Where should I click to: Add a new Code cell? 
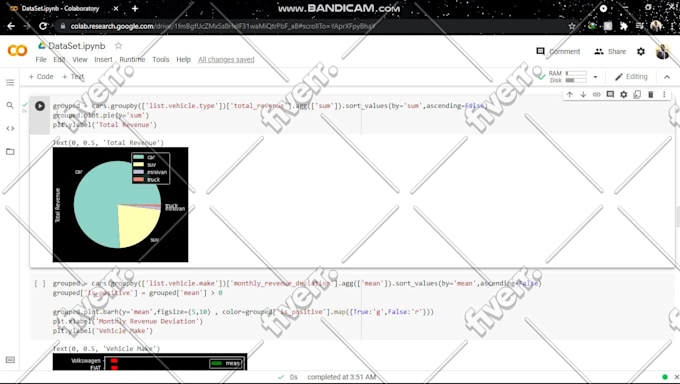(x=41, y=76)
